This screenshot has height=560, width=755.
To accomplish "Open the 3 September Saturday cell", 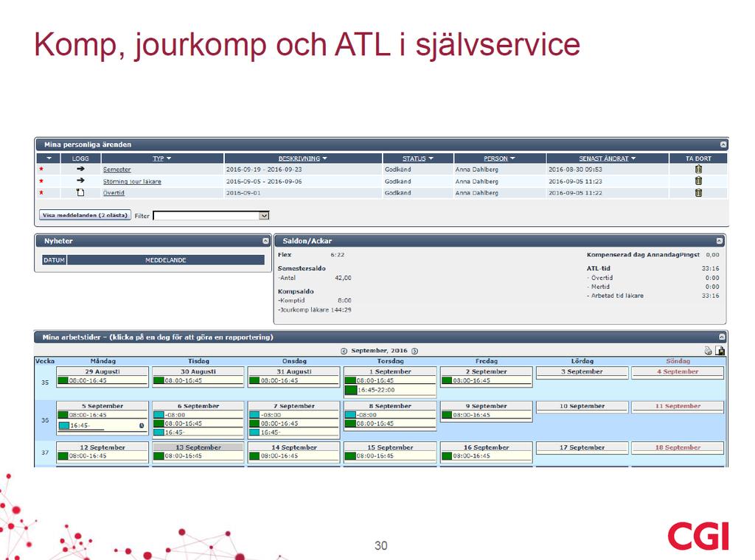I will coord(582,372).
